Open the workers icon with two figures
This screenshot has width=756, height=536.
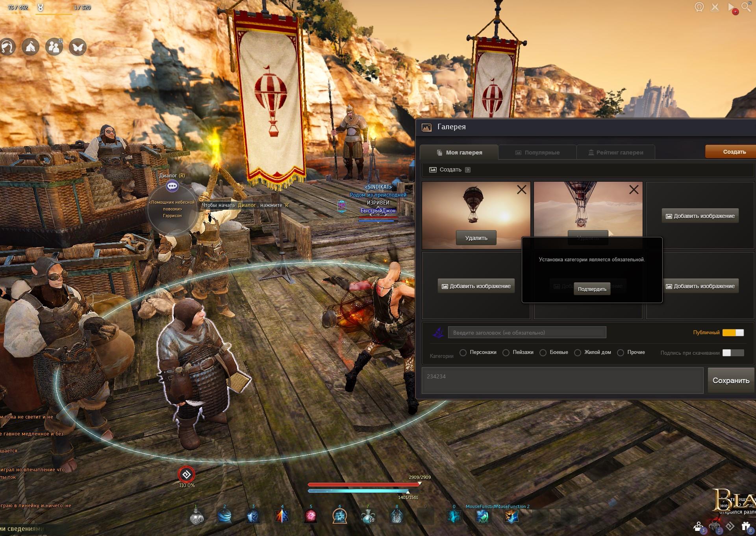pos(54,47)
